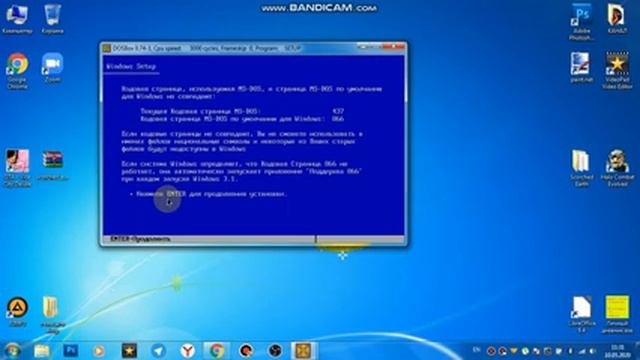The image size is (640, 360).
Task: Open the folder icon next to AIMP
Action: pyautogui.click(x=53, y=314)
